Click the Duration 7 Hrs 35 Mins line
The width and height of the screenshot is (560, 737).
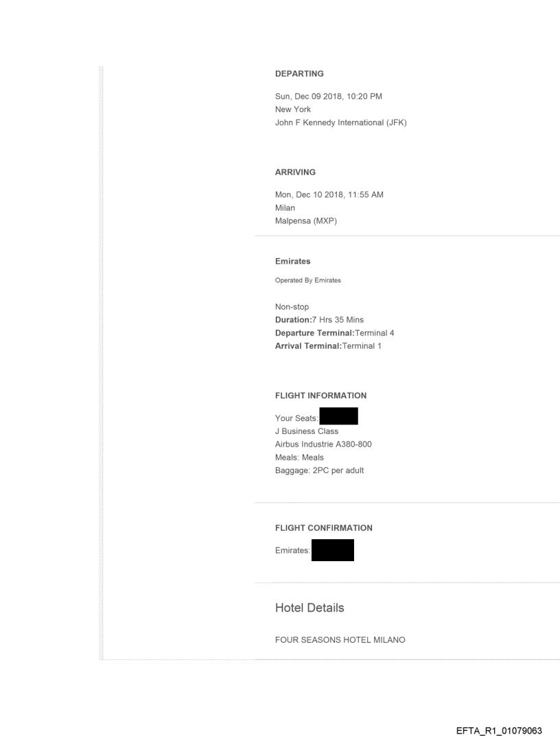(x=319, y=320)
